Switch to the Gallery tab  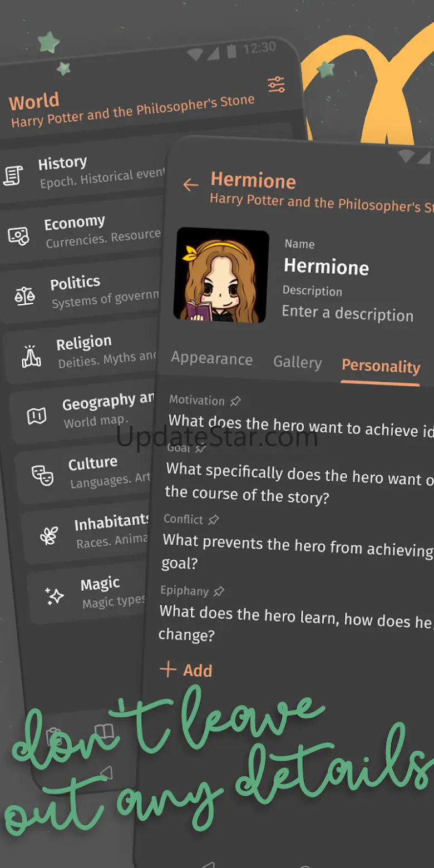pyautogui.click(x=298, y=362)
